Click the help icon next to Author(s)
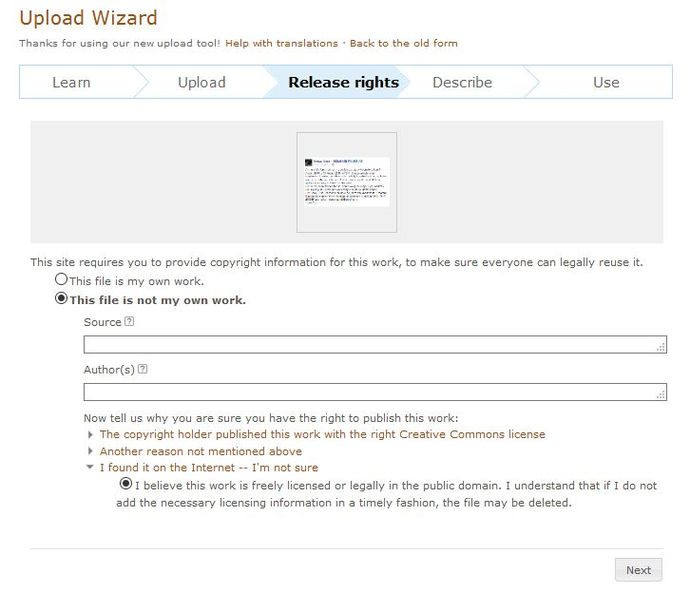Screen dimensions: 690x593 [x=143, y=369]
